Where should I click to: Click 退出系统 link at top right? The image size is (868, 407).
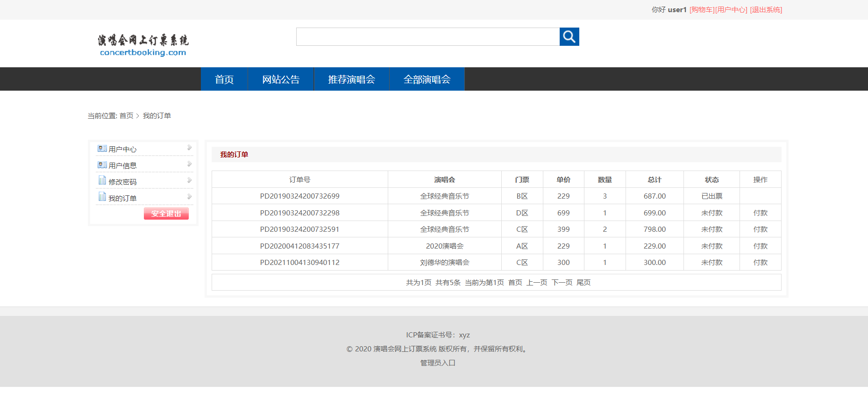766,9
